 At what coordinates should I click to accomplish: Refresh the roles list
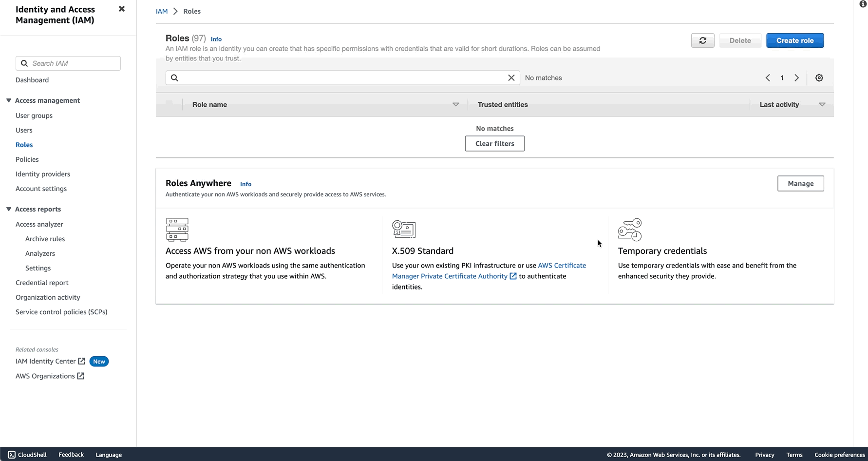[x=702, y=40]
